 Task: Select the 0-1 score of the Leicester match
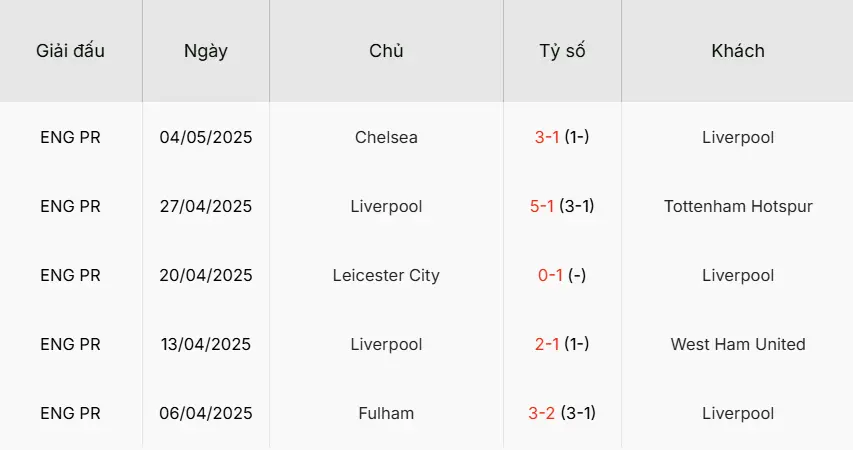click(551, 275)
